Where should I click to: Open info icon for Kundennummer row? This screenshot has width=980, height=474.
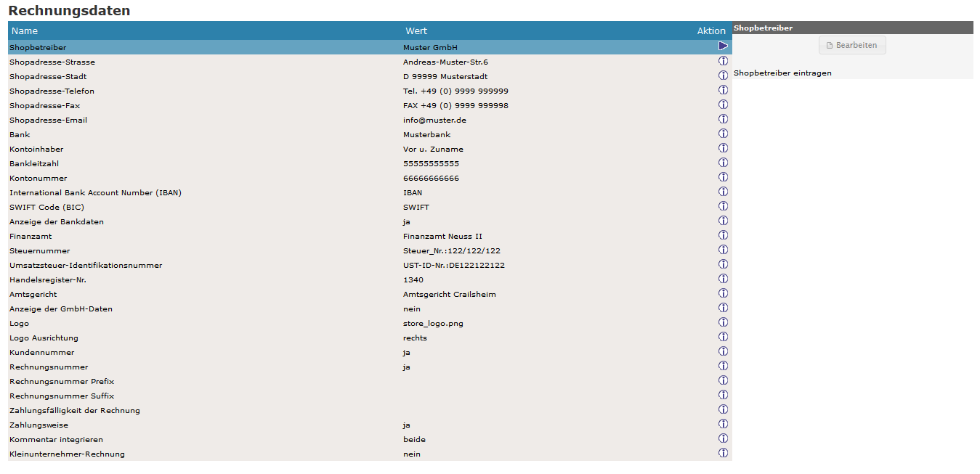pyautogui.click(x=723, y=351)
